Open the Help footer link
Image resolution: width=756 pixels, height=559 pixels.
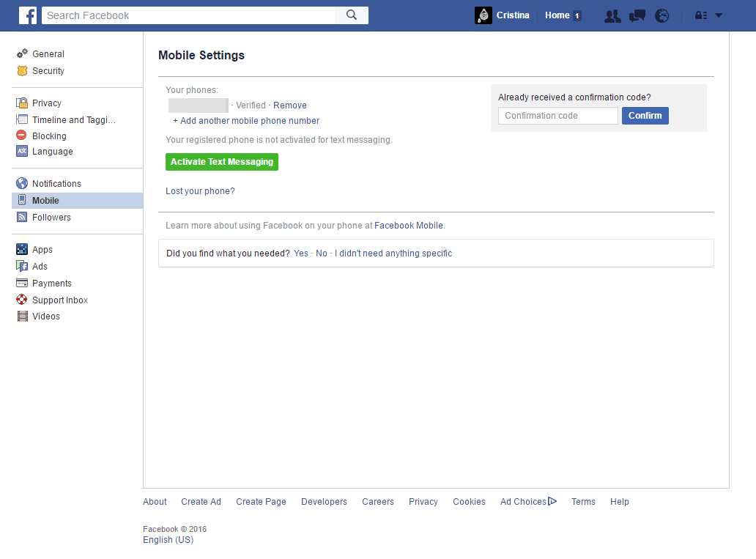coord(620,502)
